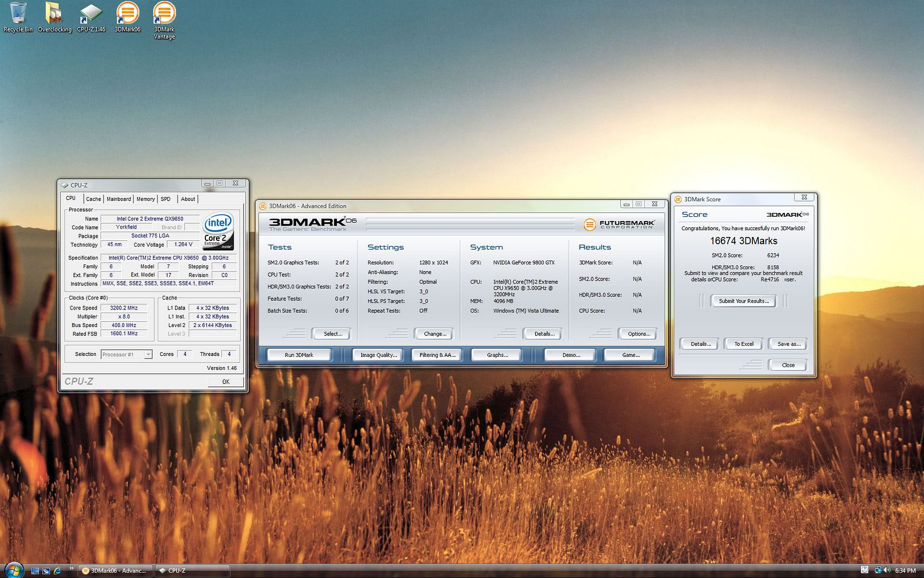Click To Excel in the score window
Screen dimensions: 924x578
point(743,344)
